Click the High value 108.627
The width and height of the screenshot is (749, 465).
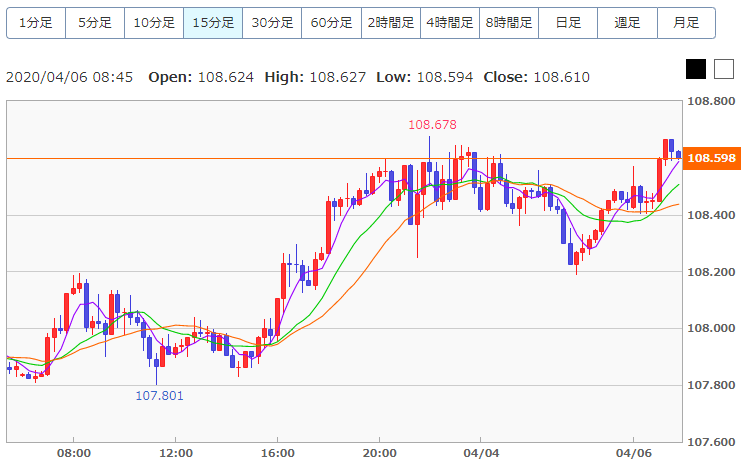point(338,77)
